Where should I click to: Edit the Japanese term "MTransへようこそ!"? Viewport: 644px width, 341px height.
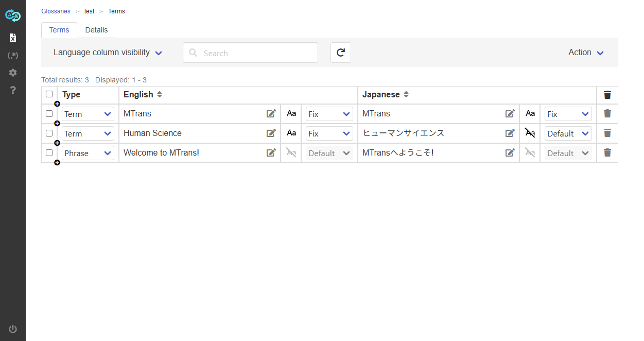(510, 153)
